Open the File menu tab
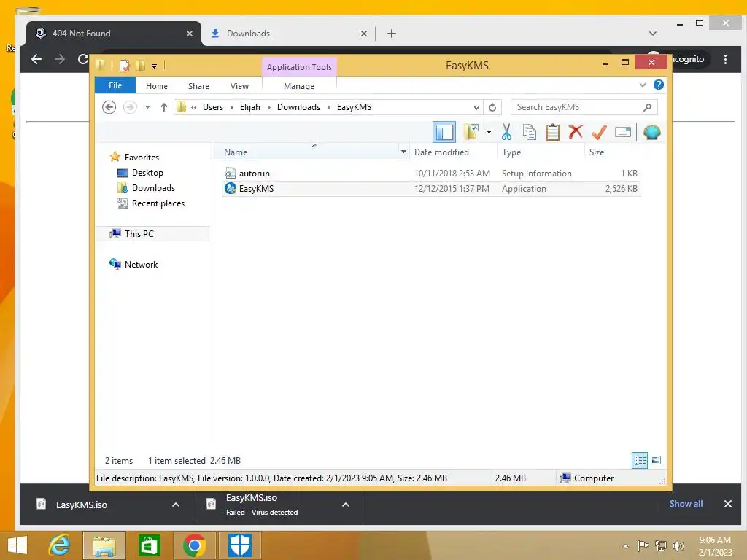Viewport: 747px width, 560px height. 115,85
